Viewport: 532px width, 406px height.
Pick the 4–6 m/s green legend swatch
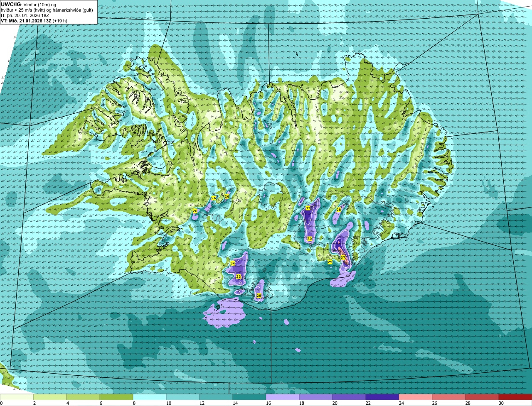(83, 397)
